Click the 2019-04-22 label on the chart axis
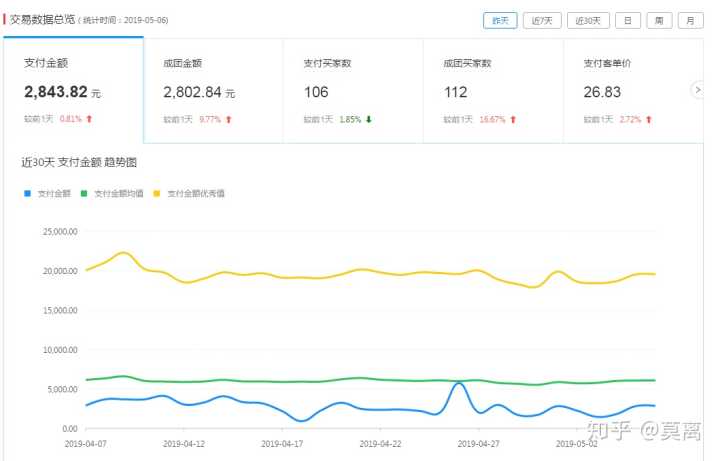720x461 pixels. [x=380, y=442]
